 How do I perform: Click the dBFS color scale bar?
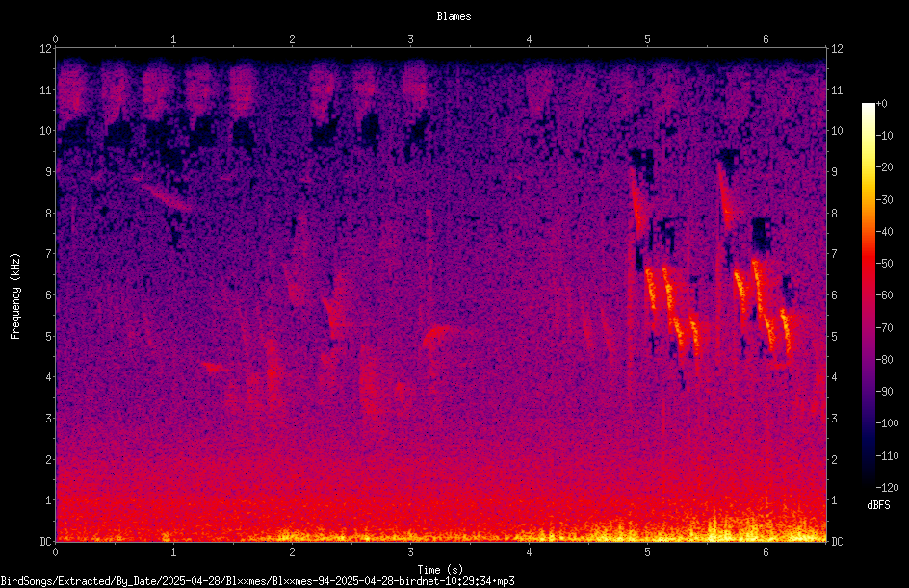(868, 295)
